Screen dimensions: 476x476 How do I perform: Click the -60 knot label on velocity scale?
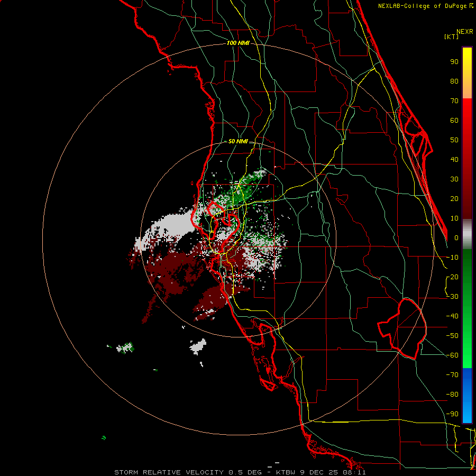(x=452, y=355)
